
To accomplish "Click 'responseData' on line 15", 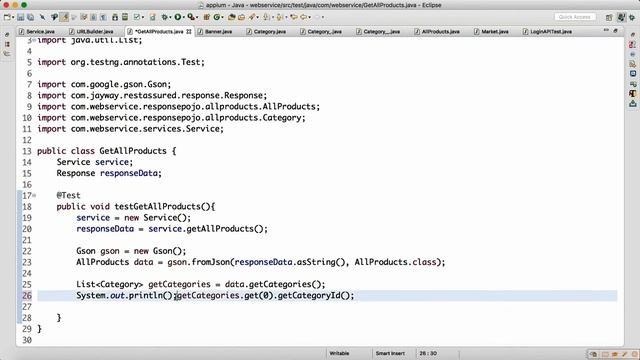I will tap(129, 173).
